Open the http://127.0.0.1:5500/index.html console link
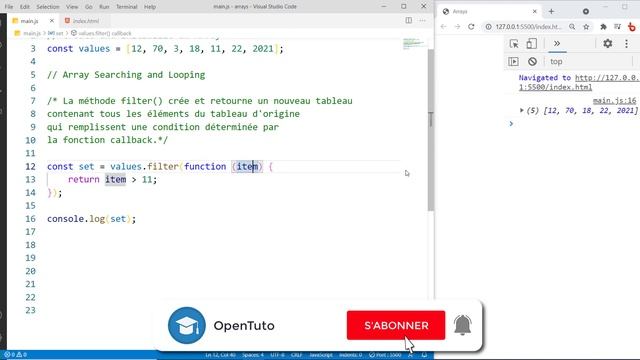Image resolution: width=640 pixels, height=360 pixels. [580, 82]
